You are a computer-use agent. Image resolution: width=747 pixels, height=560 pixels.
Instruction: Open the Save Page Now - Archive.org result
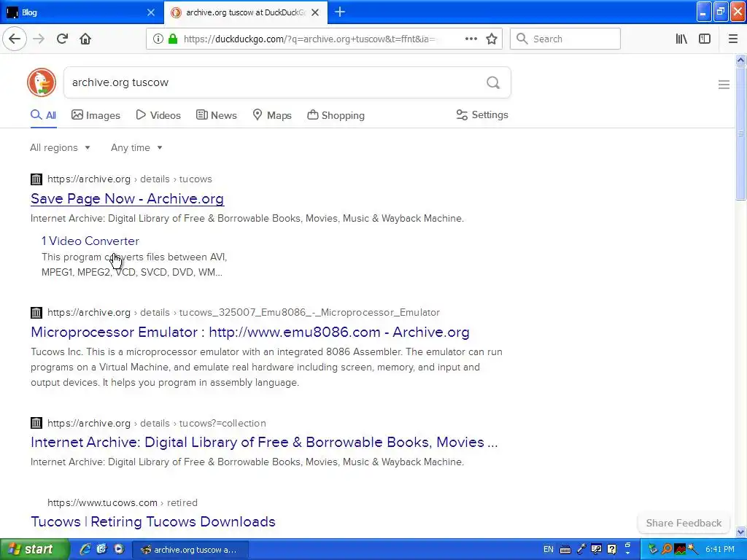[127, 198]
